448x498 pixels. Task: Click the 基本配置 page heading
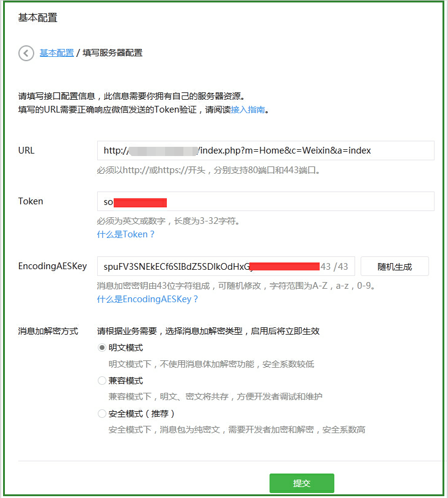tap(38, 18)
